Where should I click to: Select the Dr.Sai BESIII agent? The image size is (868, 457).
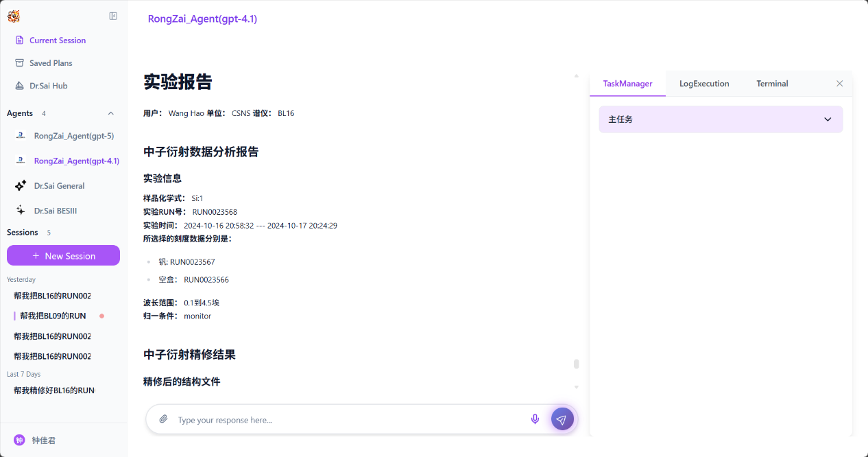click(55, 211)
